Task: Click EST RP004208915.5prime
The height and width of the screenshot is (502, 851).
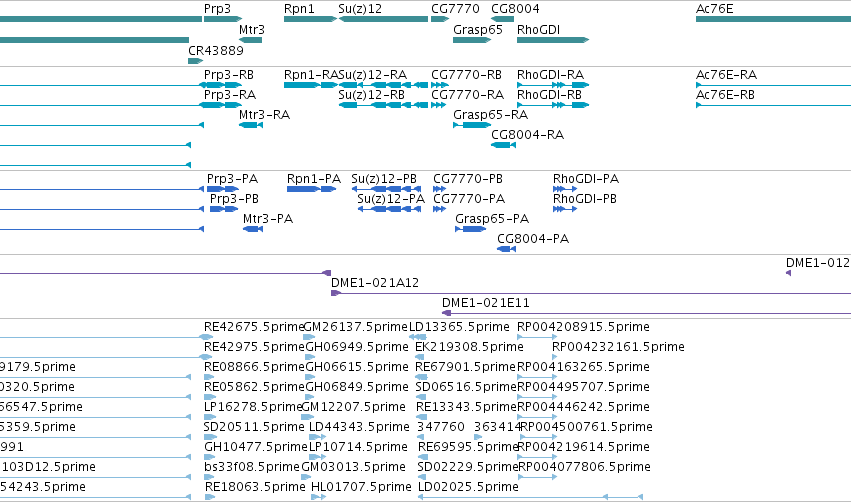Action: (x=583, y=327)
